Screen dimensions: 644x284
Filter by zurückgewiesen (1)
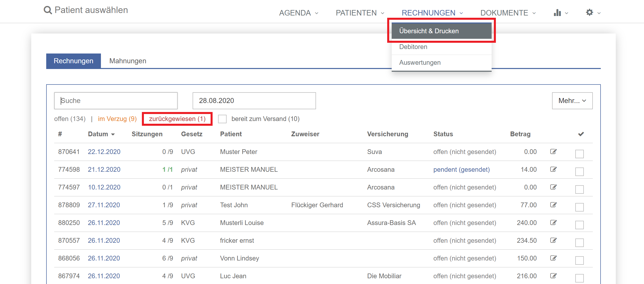coord(177,119)
